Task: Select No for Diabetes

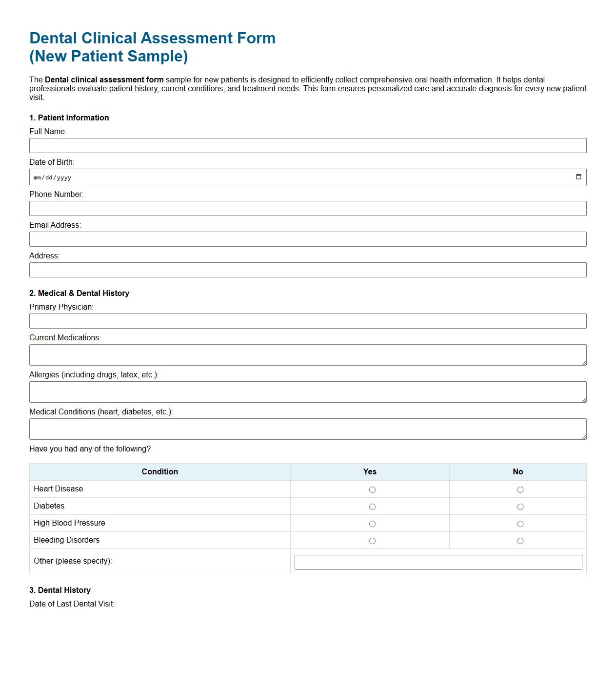Action: (x=521, y=506)
